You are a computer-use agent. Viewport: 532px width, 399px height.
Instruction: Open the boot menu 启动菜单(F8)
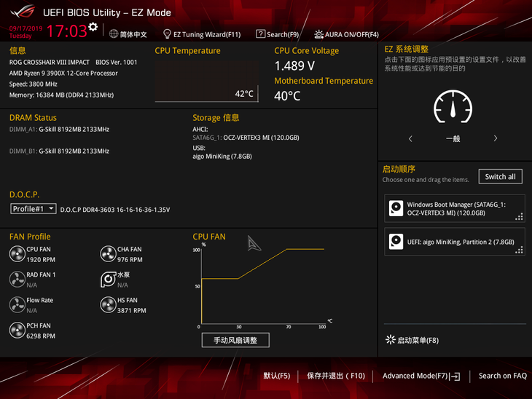tap(418, 340)
